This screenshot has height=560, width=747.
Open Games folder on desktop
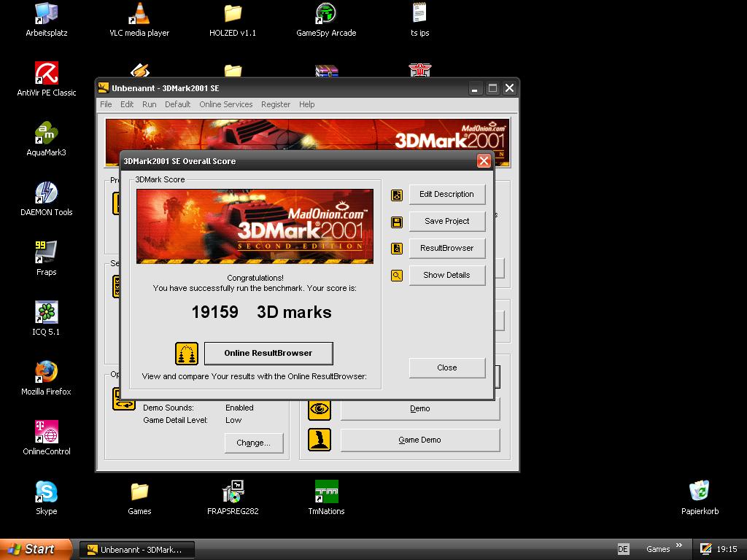pos(139,497)
